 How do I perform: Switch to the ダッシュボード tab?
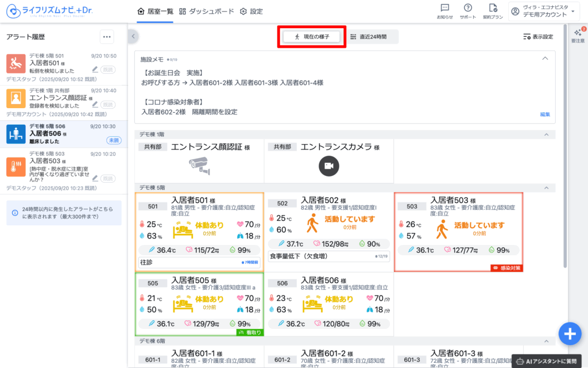tap(207, 11)
